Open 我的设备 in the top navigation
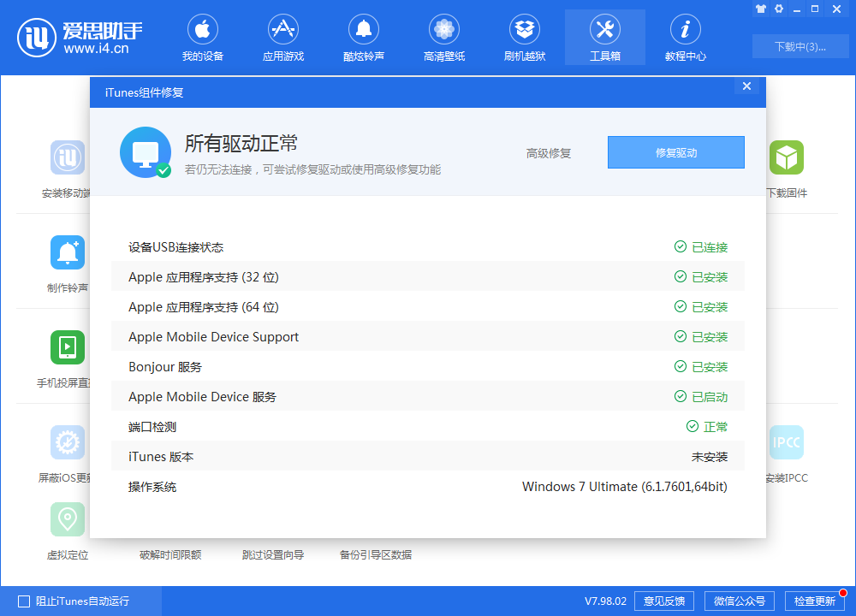 click(x=202, y=38)
